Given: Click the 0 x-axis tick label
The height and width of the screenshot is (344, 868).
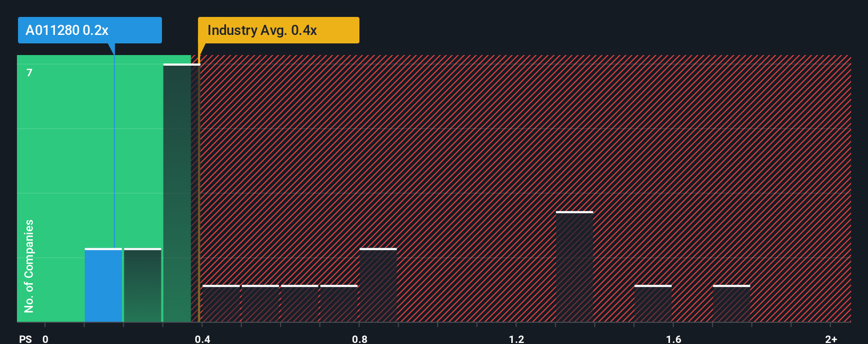Looking at the screenshot, I should coord(46,339).
